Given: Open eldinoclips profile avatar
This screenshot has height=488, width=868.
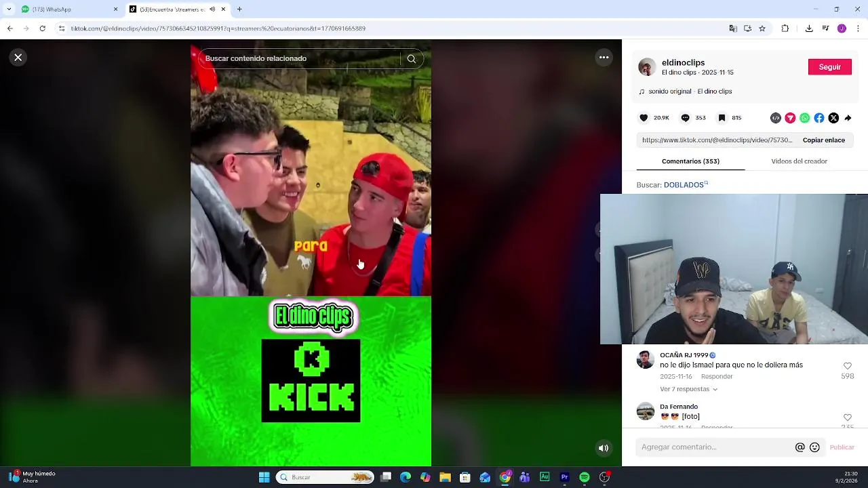Looking at the screenshot, I should (x=647, y=67).
